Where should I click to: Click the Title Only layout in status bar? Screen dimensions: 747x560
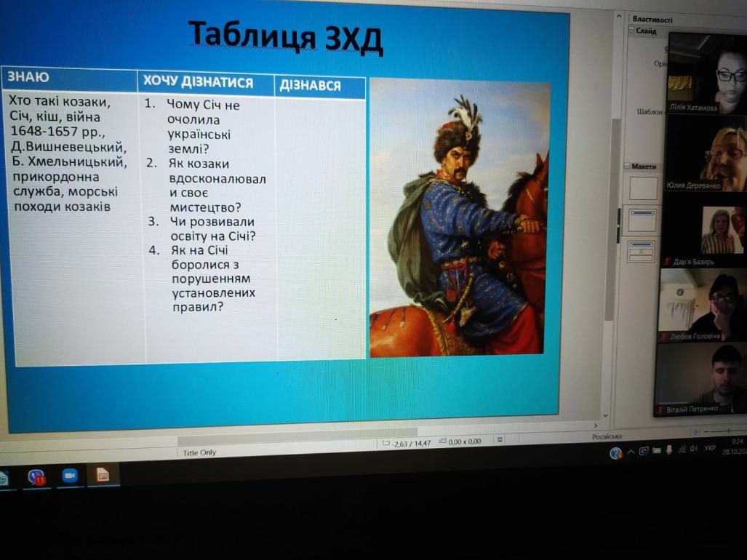point(199,452)
